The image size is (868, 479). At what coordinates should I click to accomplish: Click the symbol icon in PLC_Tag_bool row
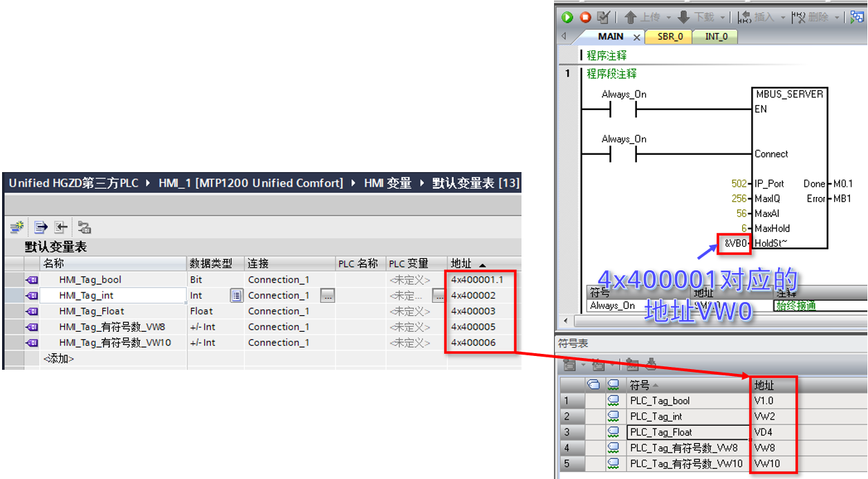613,401
